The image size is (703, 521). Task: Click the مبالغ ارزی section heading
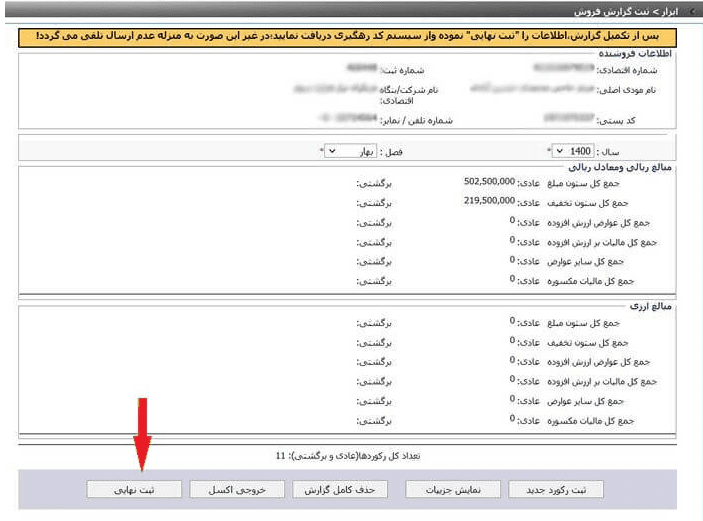[651, 306]
